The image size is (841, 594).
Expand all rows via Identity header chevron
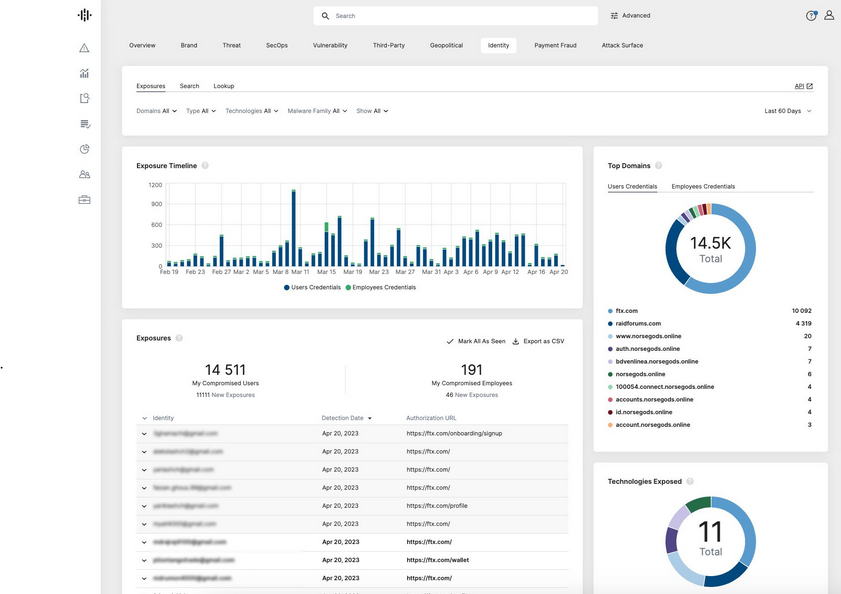pyautogui.click(x=144, y=418)
